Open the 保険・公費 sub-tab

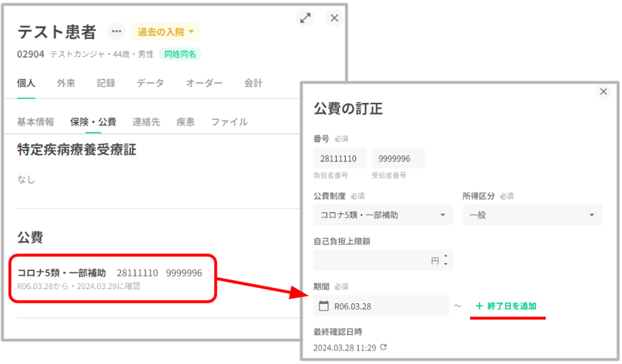coord(93,122)
